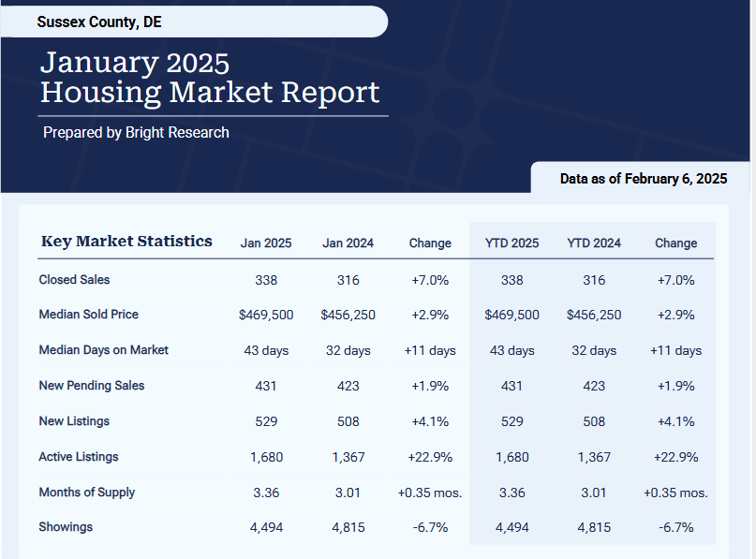The height and width of the screenshot is (559, 756).
Task: Select the Median Days on Market label
Action: point(103,350)
